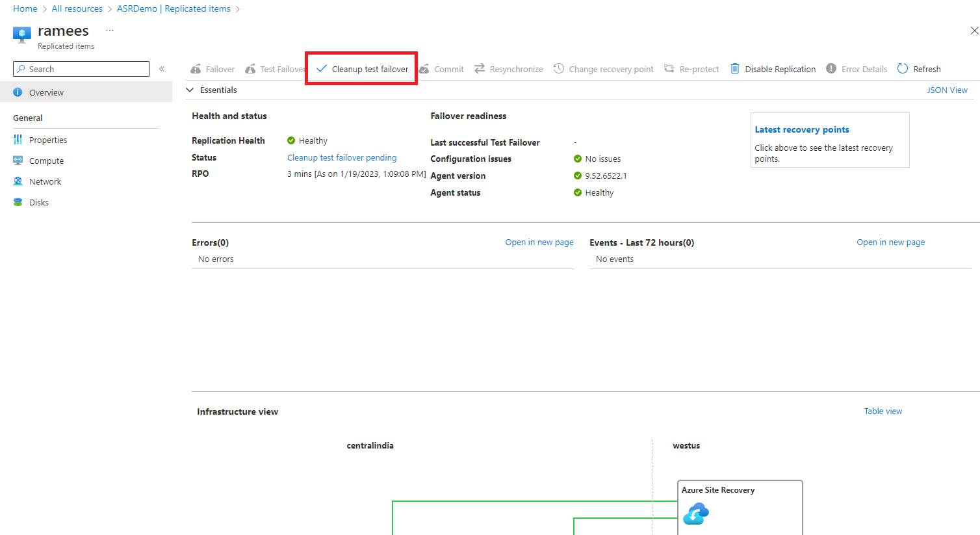Select the Agent status Healthy value

(599, 192)
